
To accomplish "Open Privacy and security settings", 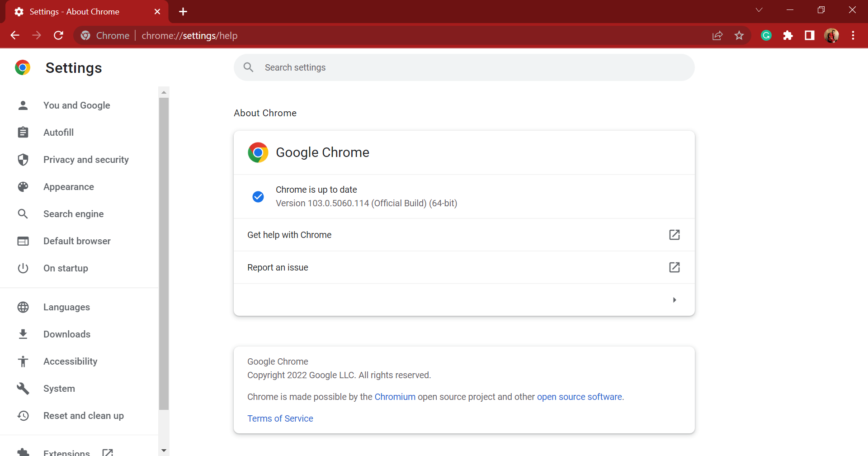I will [x=86, y=160].
